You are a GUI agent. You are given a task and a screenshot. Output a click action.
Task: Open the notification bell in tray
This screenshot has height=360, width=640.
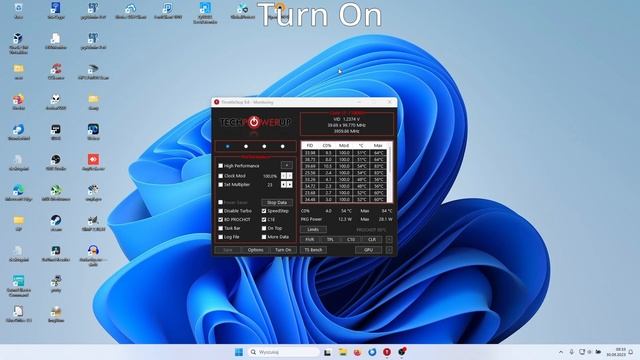click(x=631, y=352)
